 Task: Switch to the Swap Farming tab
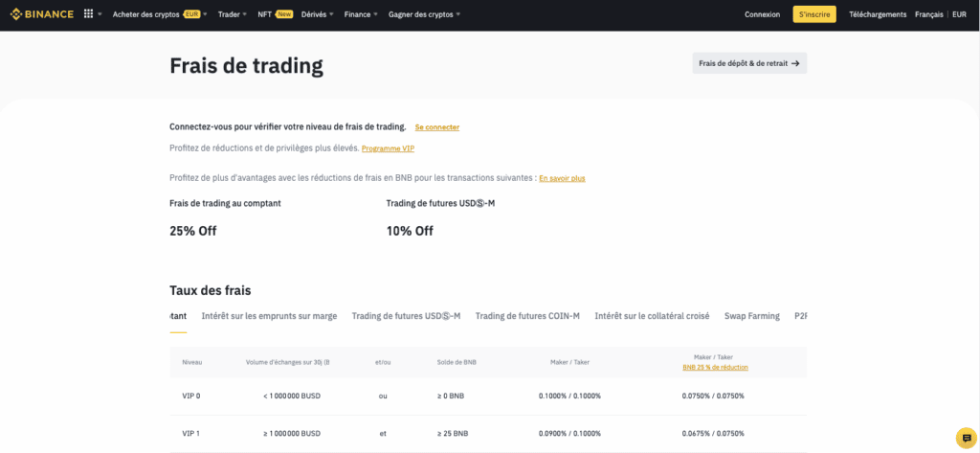tap(751, 316)
